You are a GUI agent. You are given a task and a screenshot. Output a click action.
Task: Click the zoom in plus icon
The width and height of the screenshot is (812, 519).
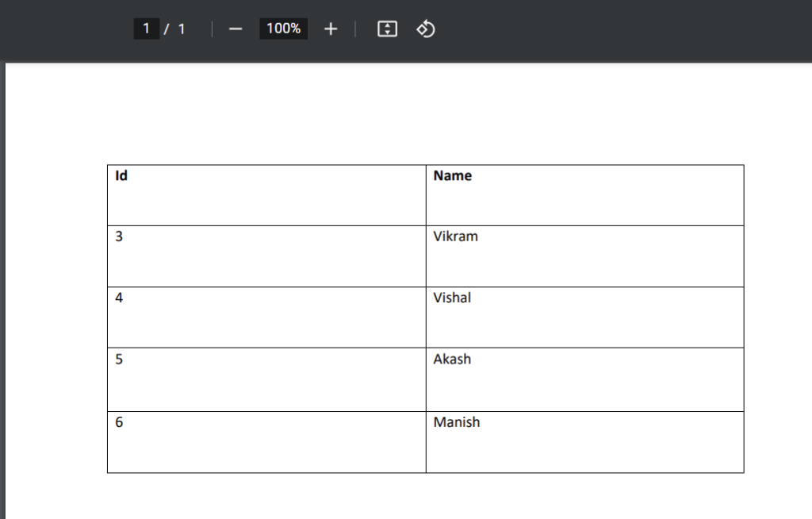coord(330,29)
